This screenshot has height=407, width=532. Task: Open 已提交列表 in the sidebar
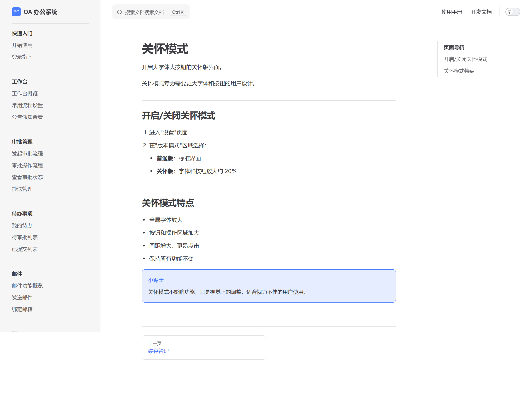pos(25,249)
